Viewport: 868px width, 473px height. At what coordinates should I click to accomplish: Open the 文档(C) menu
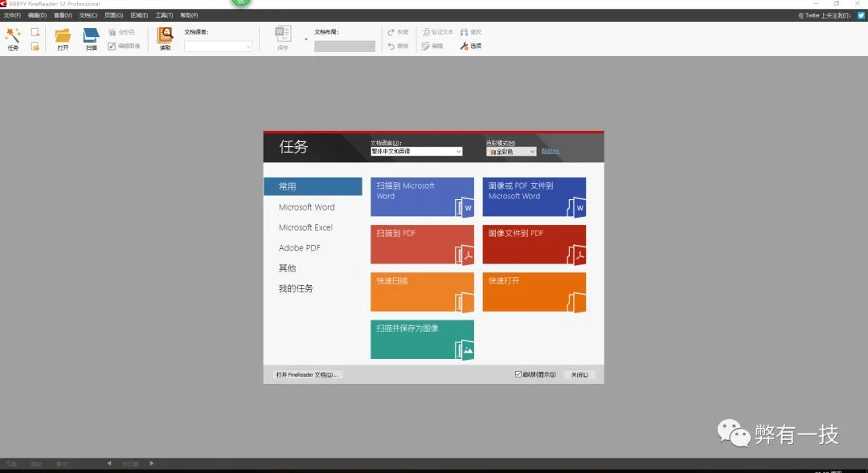pos(88,15)
